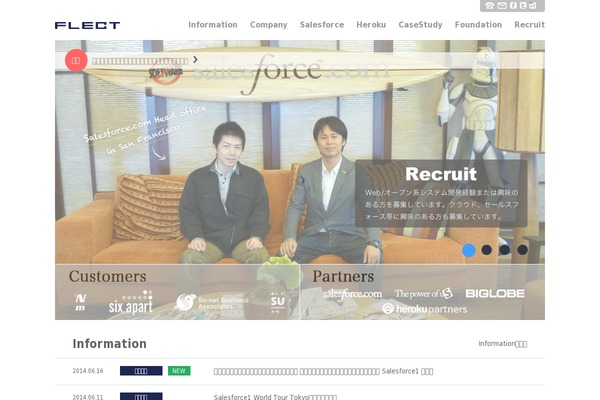Navigate to CaseStudy

click(420, 24)
